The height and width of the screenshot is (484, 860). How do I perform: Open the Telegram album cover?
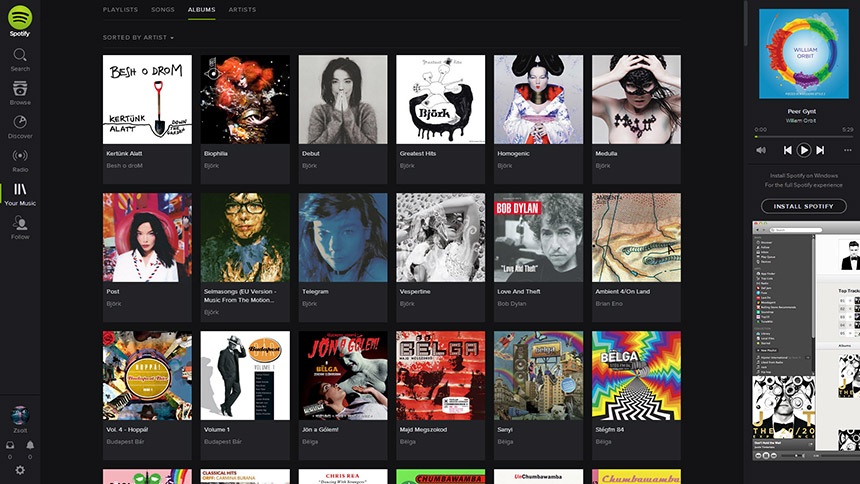click(343, 238)
